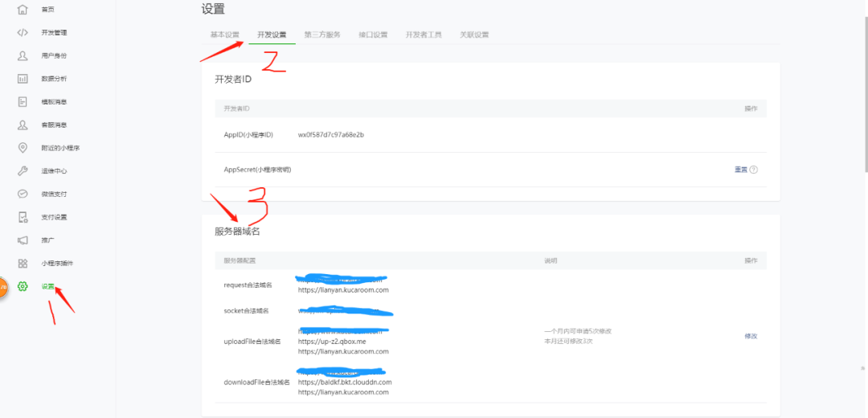The image size is (868, 418).
Task: Click the 数据分析 bar chart icon
Action: click(23, 79)
